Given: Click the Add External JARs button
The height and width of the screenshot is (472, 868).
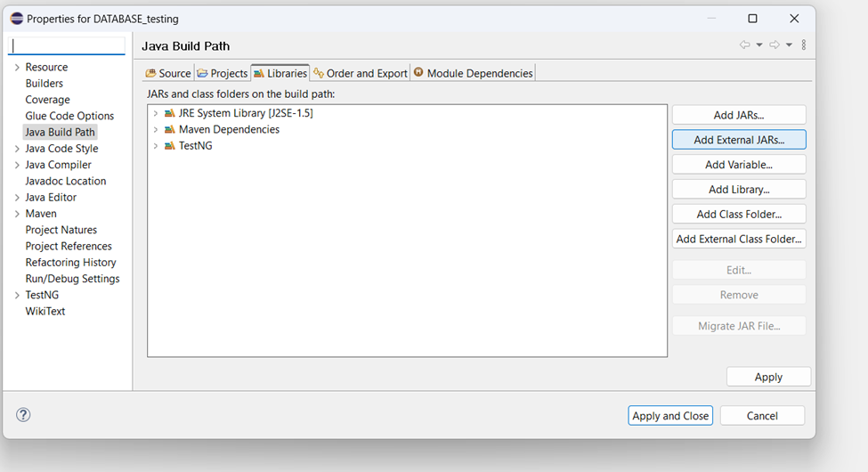Looking at the screenshot, I should point(739,140).
